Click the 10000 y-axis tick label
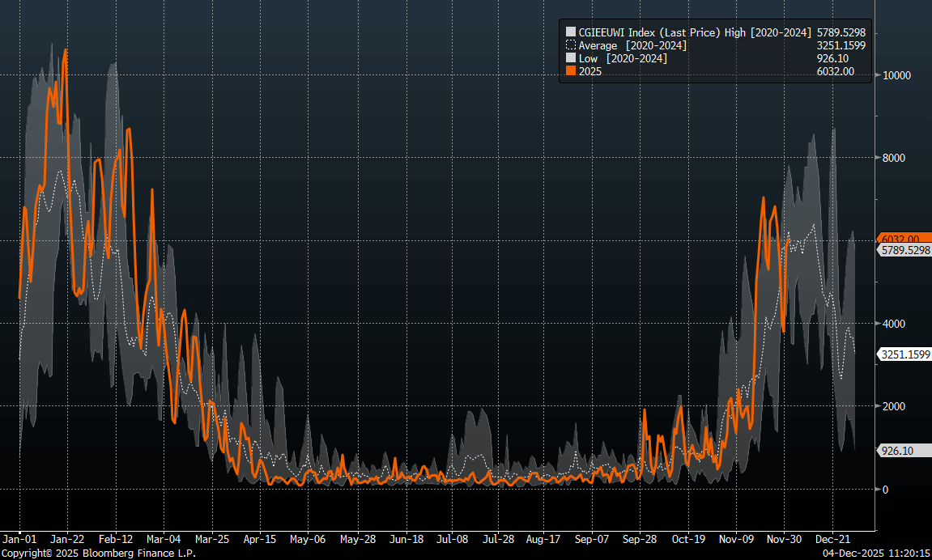932x560 pixels. tap(896, 75)
